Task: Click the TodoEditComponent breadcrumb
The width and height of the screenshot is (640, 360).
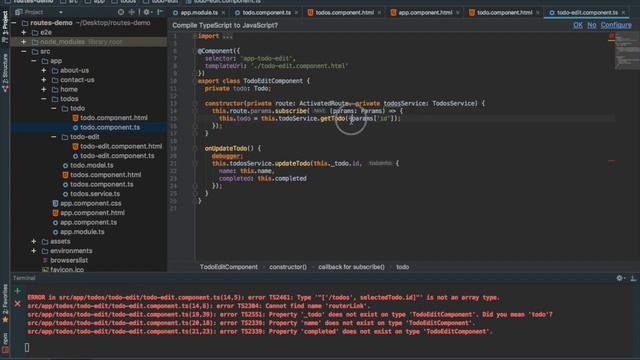Action: pyautogui.click(x=229, y=267)
